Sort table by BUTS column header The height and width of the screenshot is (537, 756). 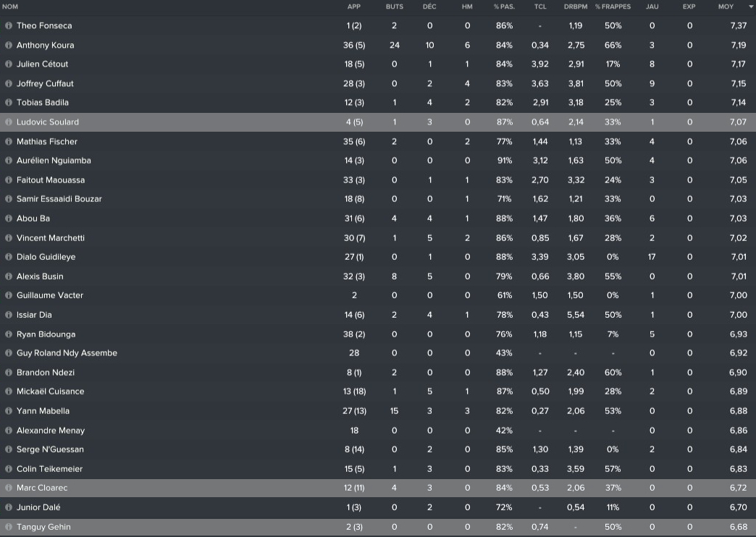coord(394,7)
